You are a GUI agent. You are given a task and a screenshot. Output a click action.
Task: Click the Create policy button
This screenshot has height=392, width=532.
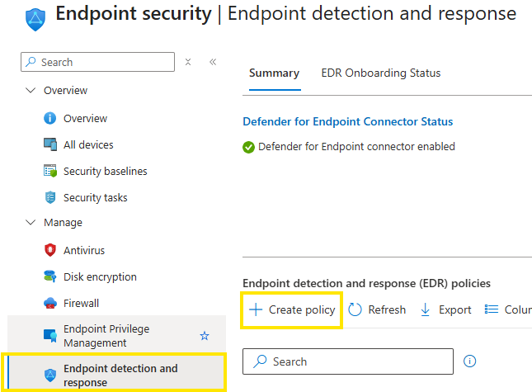tap(293, 309)
